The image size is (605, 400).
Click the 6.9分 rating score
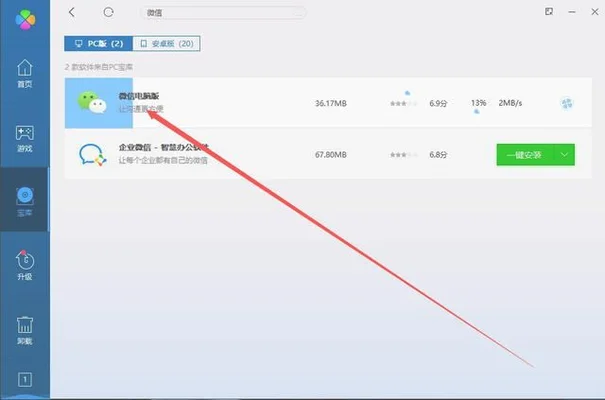(x=438, y=103)
